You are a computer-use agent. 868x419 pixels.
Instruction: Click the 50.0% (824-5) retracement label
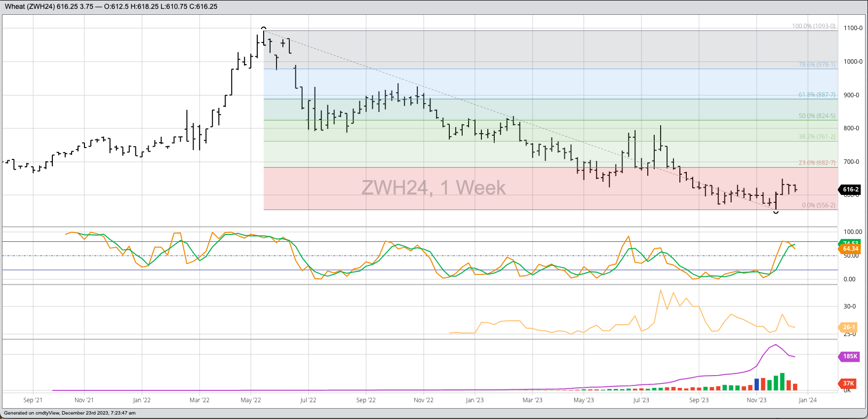coord(817,116)
